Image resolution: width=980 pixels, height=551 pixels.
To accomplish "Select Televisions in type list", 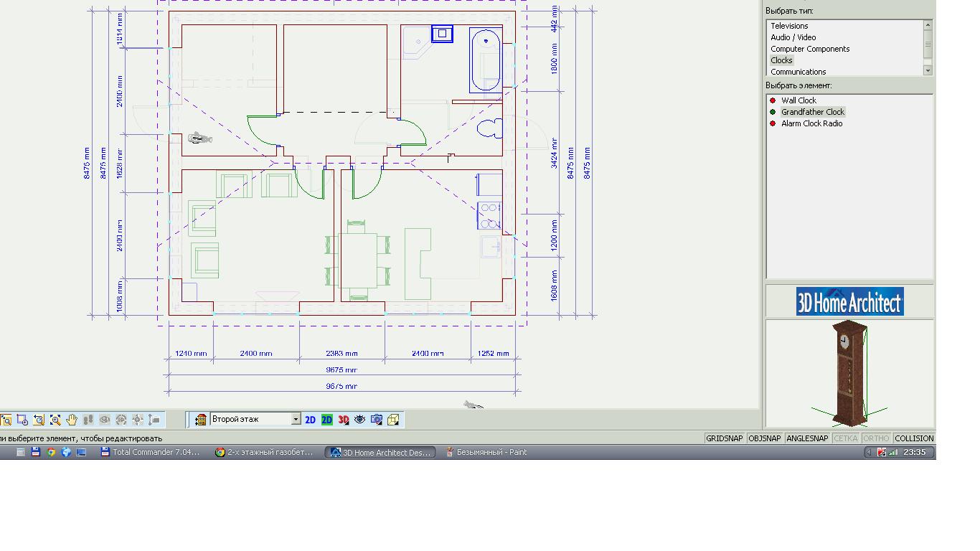I will point(789,26).
